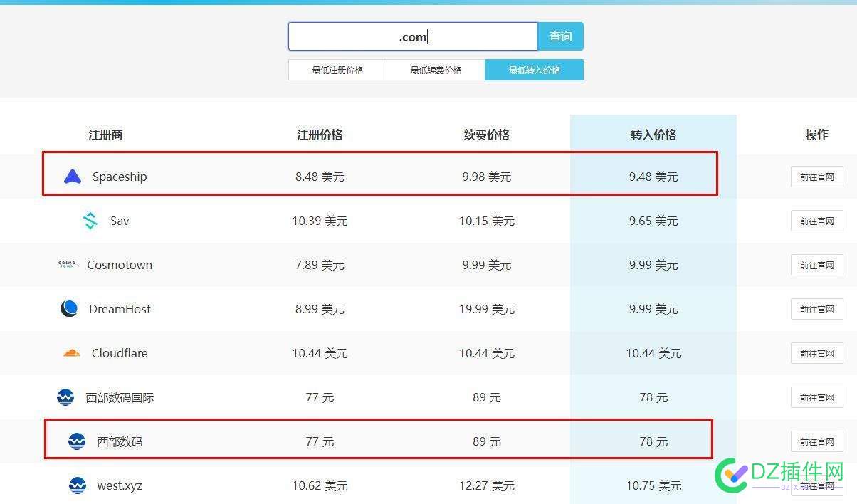857x504 pixels.
Task: Click DreamHost transfer price 9.99 美元
Action: coord(653,309)
